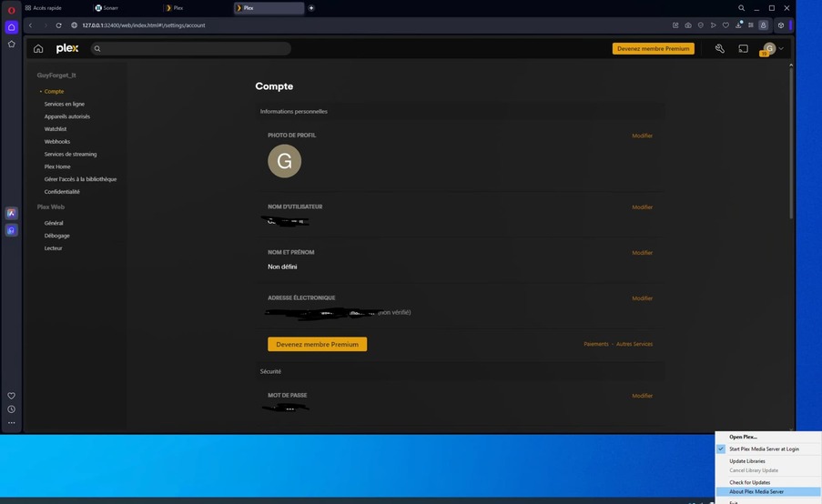Viewport: 822px width, 504px height.
Task: Open the downloads icon in toolbar
Action: pyautogui.click(x=738, y=25)
